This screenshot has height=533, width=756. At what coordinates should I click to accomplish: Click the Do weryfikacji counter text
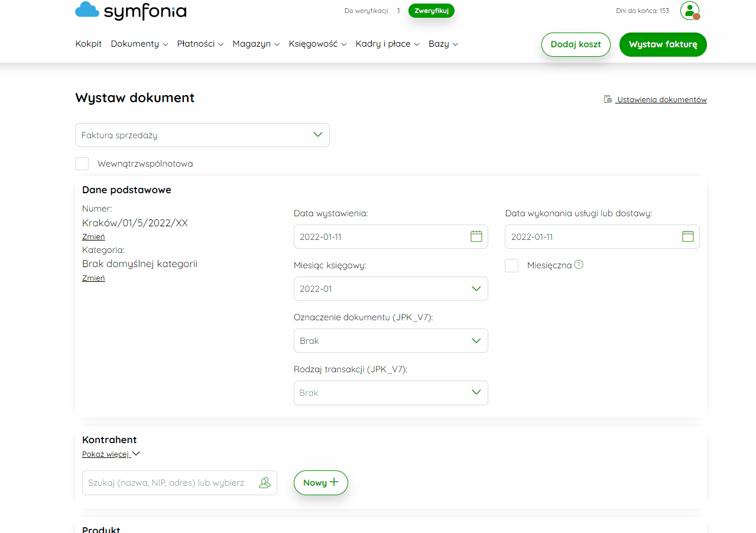click(x=372, y=11)
